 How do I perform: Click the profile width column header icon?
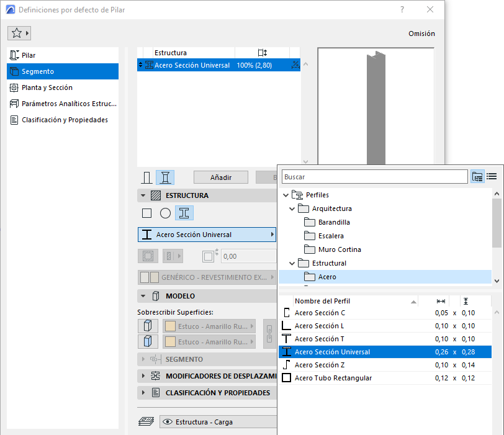pos(441,301)
